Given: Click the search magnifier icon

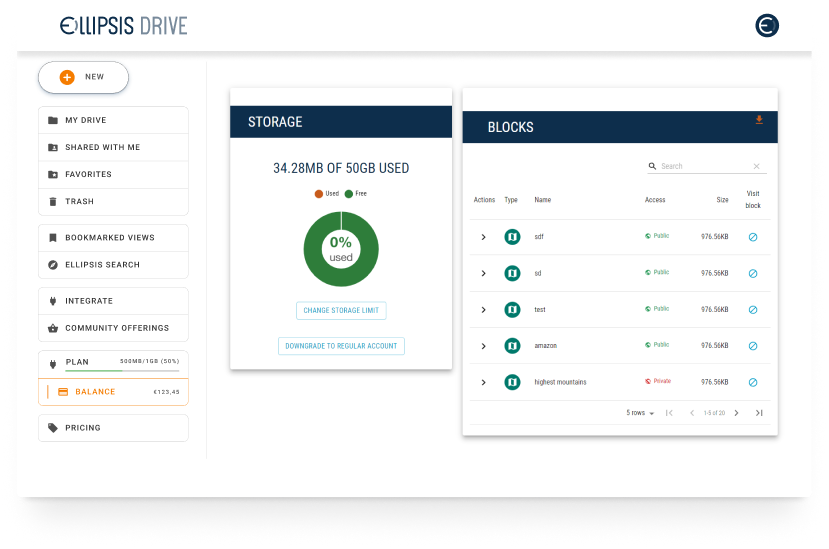Looking at the screenshot, I should click(652, 166).
